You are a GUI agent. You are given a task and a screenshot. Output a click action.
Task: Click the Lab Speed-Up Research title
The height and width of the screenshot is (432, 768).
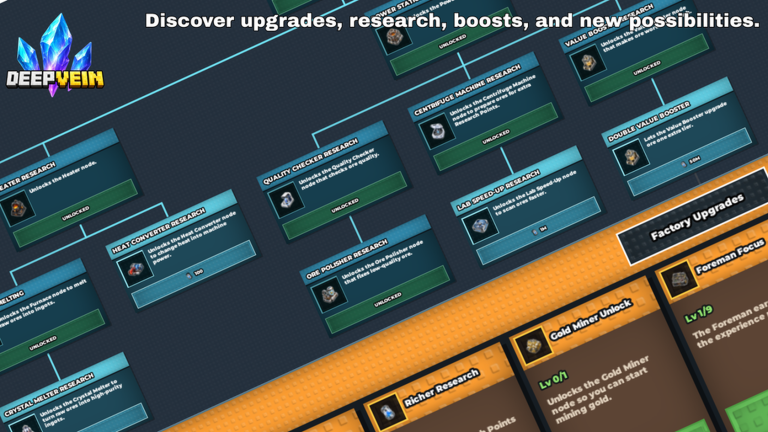click(499, 191)
